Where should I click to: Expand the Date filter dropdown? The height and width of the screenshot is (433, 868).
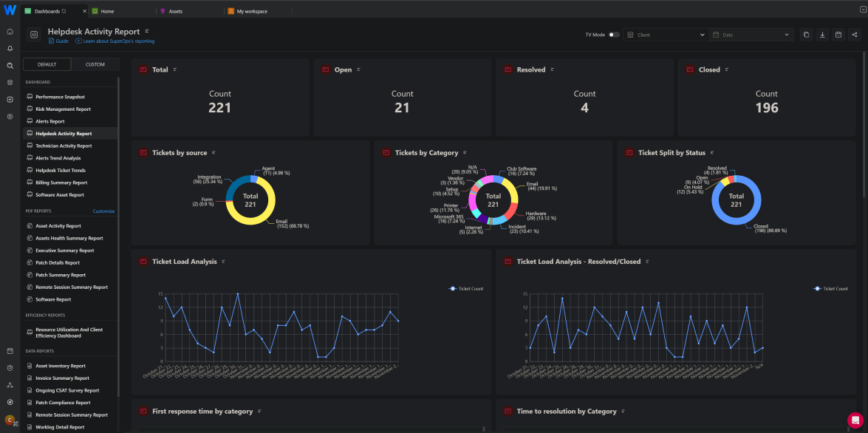coord(751,35)
